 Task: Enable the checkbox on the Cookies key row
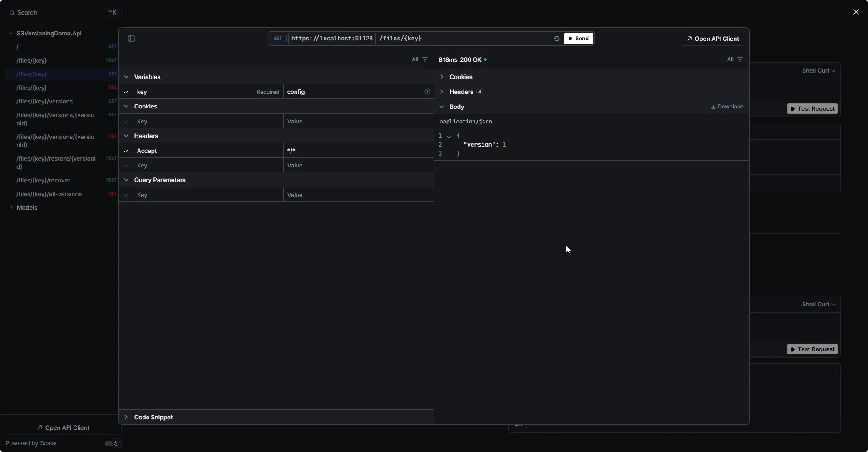coord(126,121)
